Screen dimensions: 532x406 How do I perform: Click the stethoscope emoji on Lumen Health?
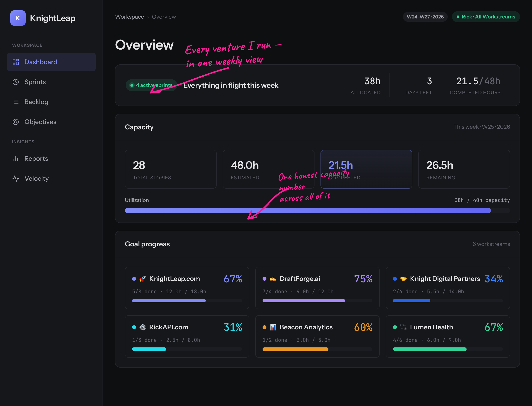click(404, 327)
